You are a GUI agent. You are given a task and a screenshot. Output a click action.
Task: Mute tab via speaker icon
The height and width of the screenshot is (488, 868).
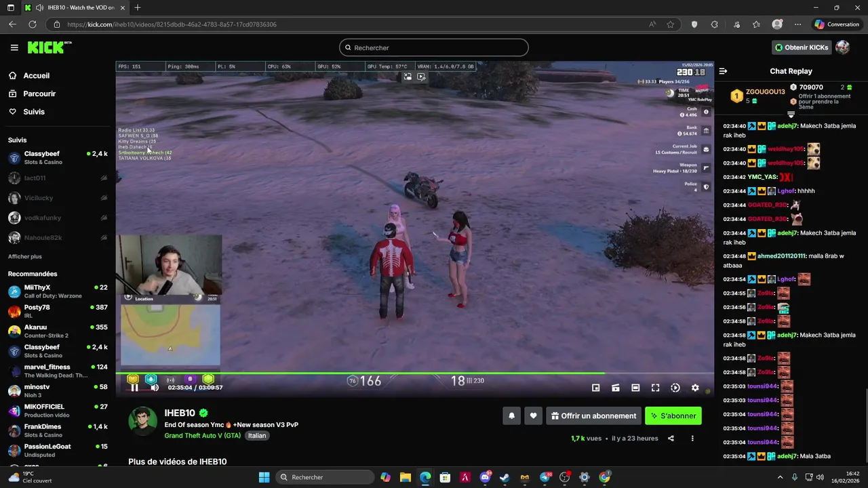tap(39, 7)
